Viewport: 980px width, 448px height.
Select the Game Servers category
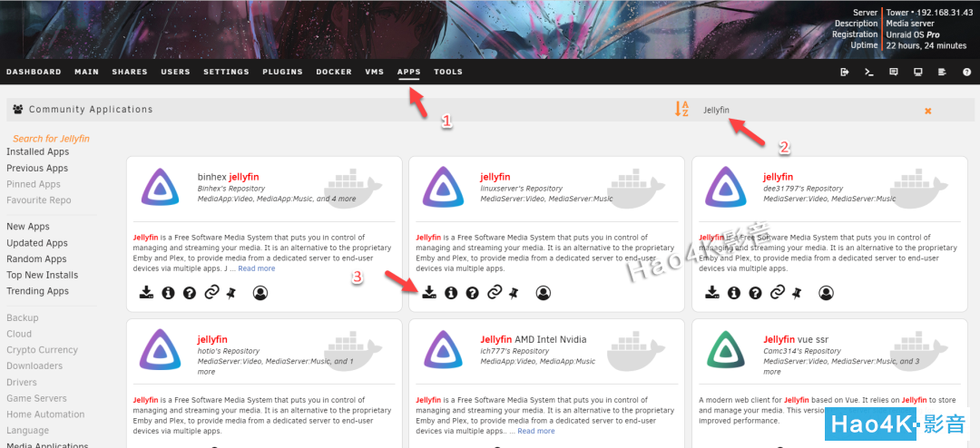click(37, 398)
